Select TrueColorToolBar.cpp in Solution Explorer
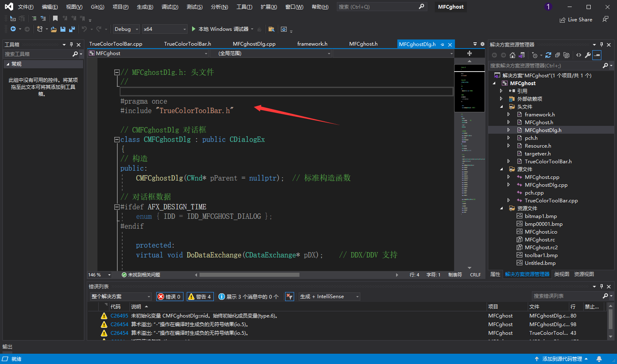This screenshot has width=617, height=364. point(551,201)
